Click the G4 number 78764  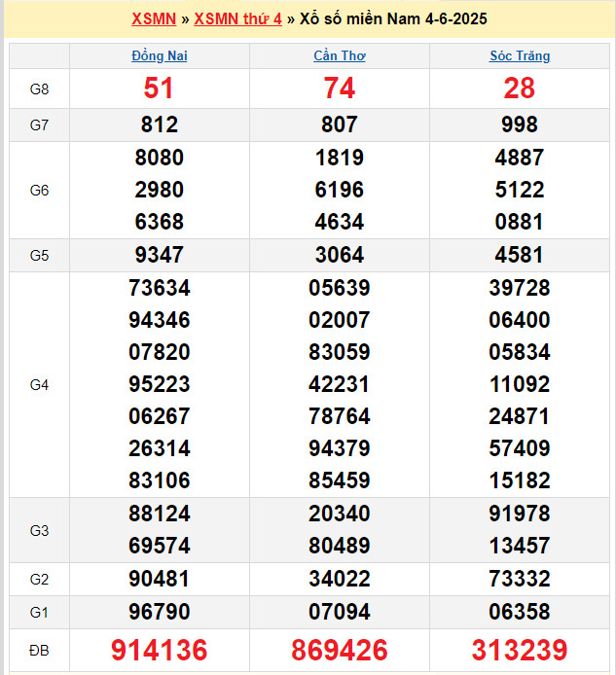pos(340,416)
